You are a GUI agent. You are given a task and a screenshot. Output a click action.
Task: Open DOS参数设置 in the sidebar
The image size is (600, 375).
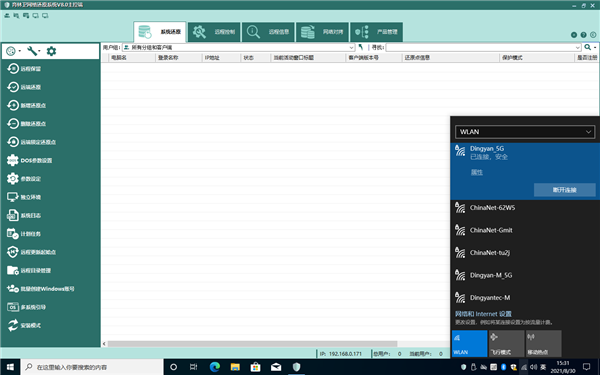29,160
